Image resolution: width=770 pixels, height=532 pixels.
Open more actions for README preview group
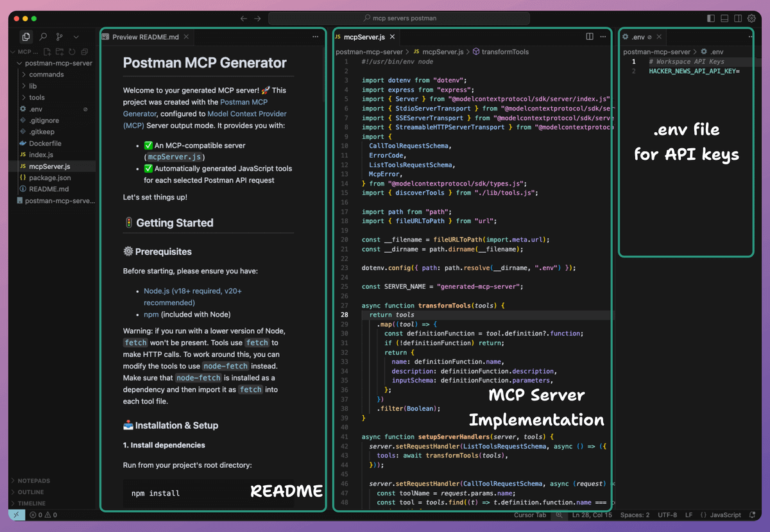[x=315, y=37]
